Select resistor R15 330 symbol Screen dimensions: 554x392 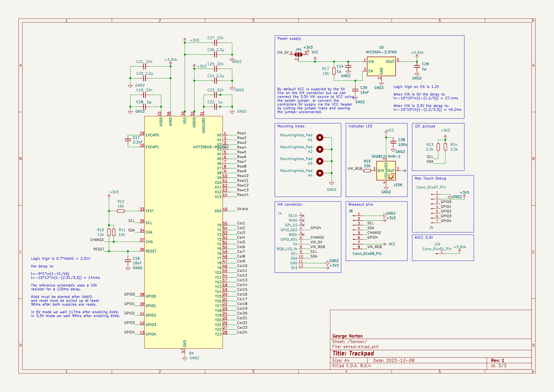click(x=367, y=171)
